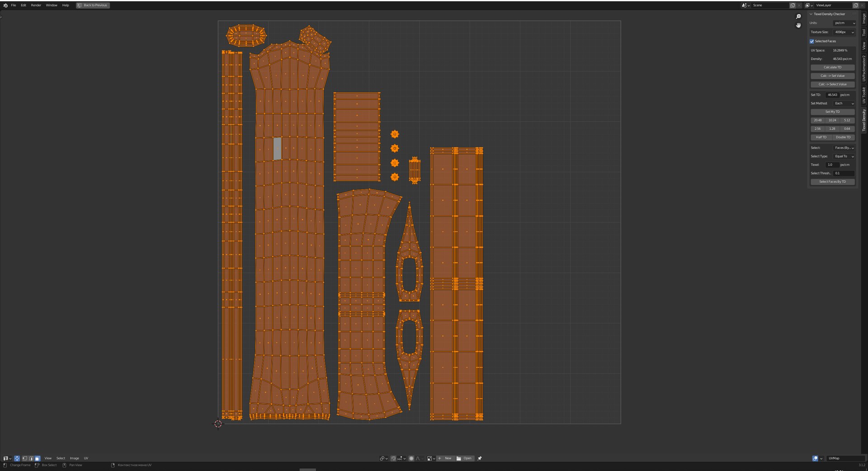Viewport: 868px width, 471px height.
Task: Select face selection mode
Action: (38, 458)
